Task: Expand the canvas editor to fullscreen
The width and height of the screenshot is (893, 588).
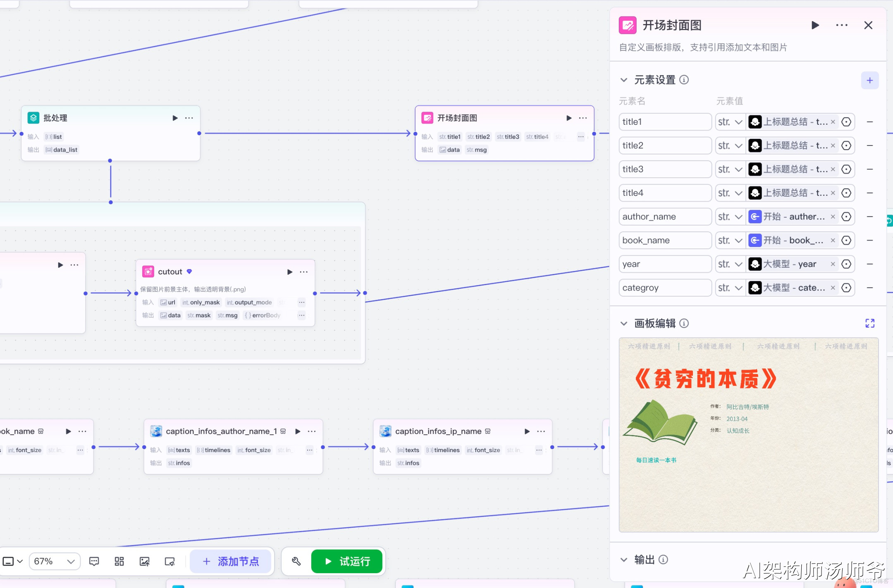Action: click(869, 323)
